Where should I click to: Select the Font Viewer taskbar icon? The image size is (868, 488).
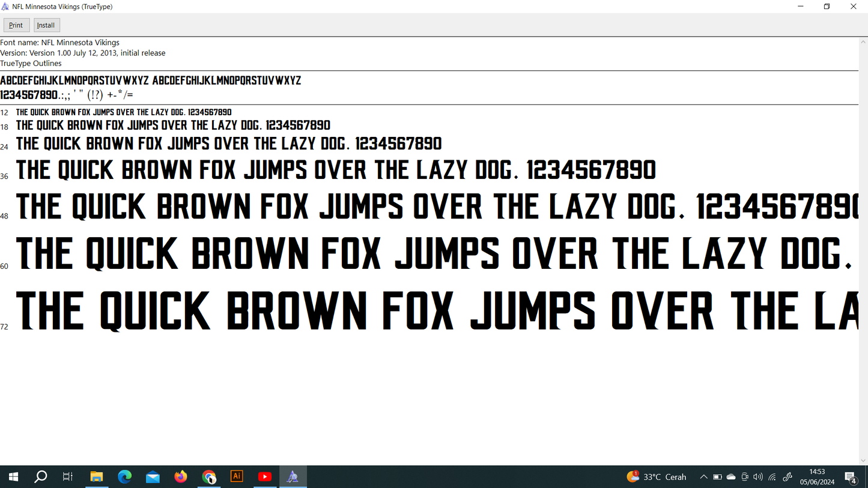[293, 477]
